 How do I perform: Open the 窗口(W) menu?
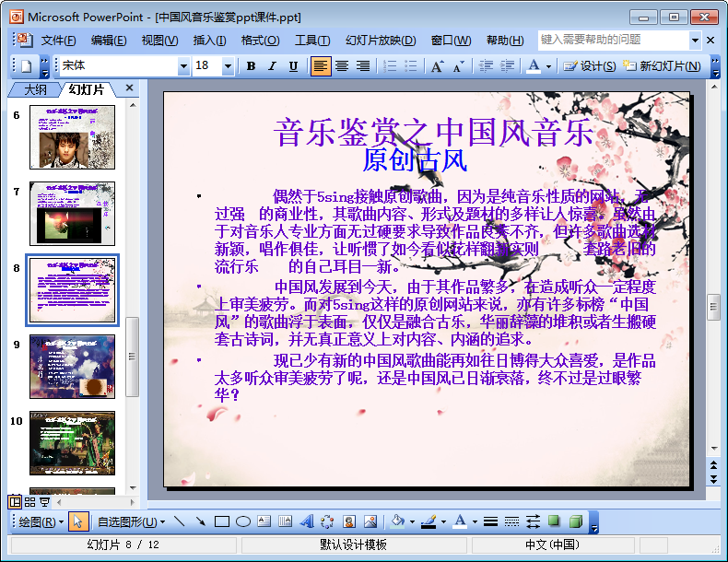pos(451,41)
